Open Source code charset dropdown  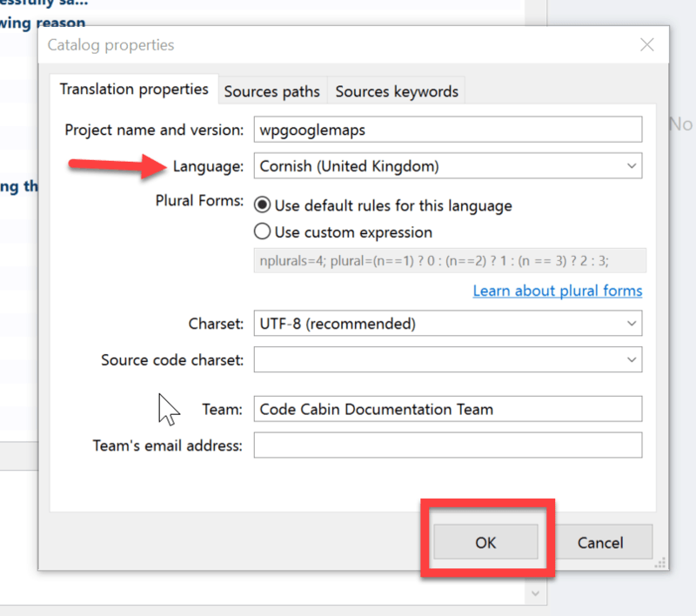tap(447, 360)
